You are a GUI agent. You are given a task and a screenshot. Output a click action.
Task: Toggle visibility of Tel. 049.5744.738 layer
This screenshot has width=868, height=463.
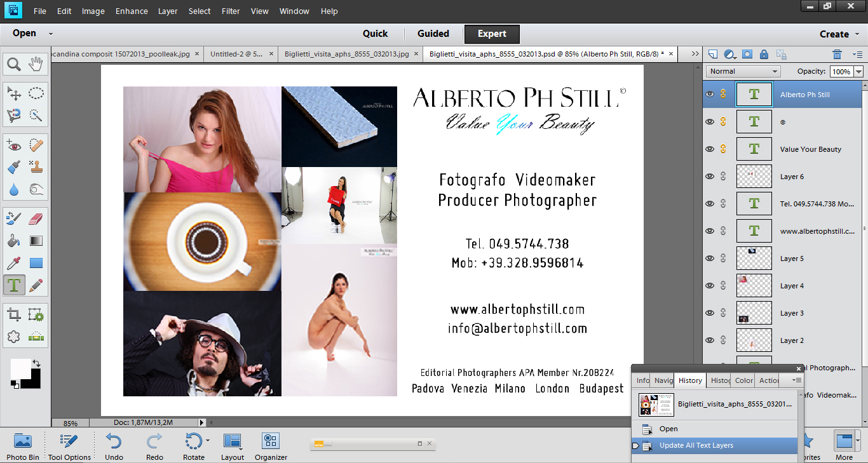tap(710, 204)
